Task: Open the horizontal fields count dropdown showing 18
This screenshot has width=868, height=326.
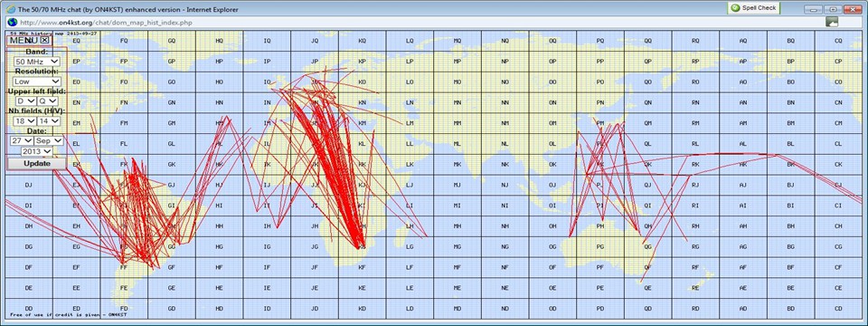Action: click(x=25, y=120)
